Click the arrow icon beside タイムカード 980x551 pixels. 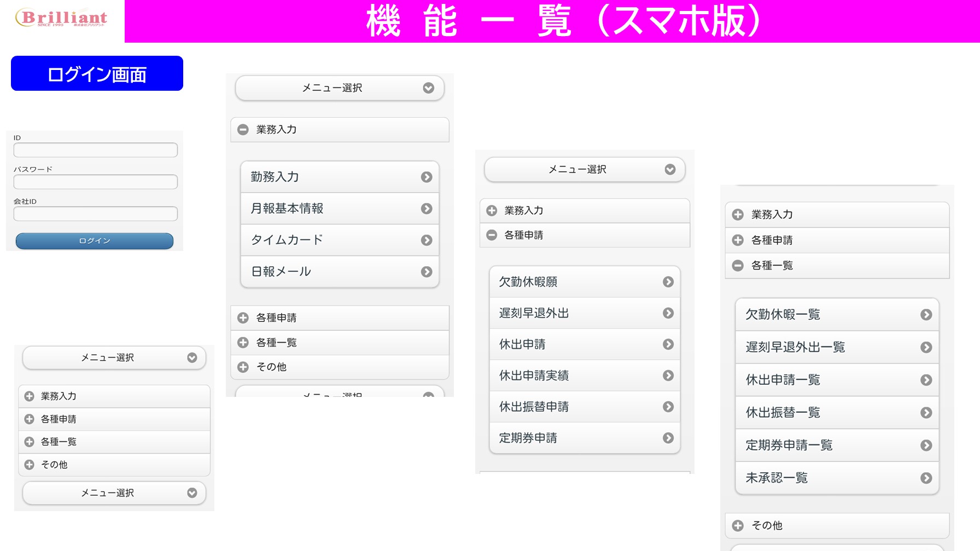click(x=427, y=241)
